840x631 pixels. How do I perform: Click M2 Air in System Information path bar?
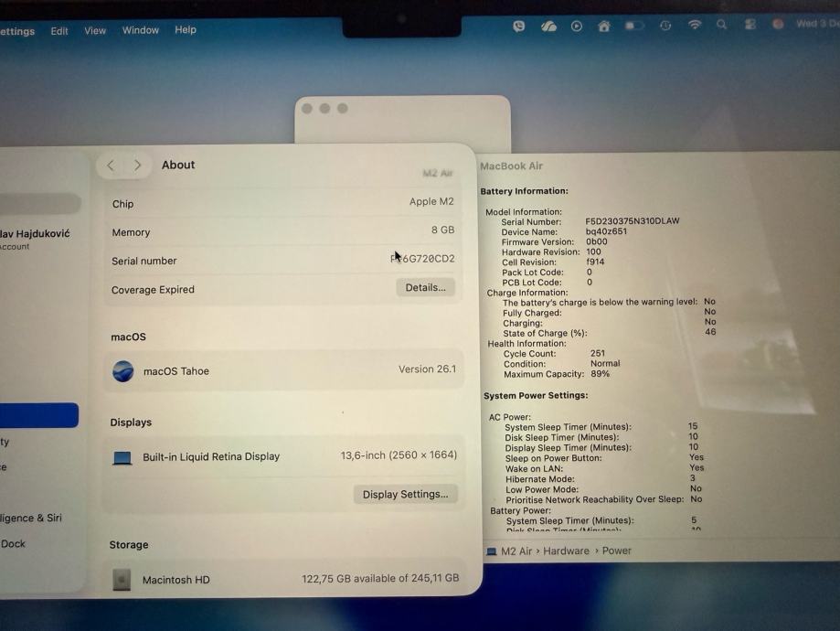(516, 551)
